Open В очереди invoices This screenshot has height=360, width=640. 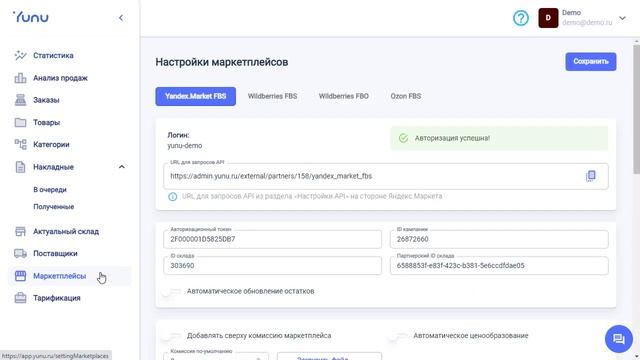pyautogui.click(x=50, y=190)
